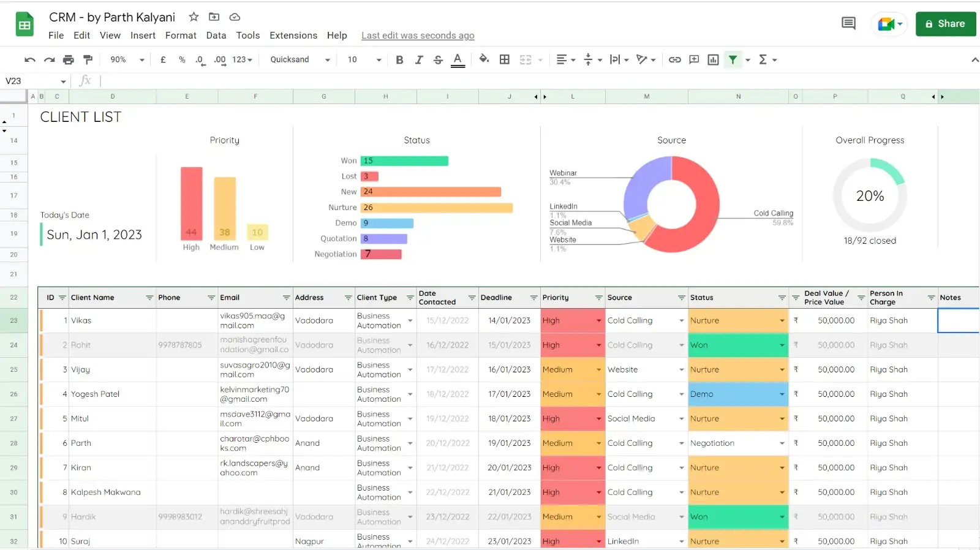Click the Move to folder icon
This screenshot has width=980, height=550.
coord(214,17)
